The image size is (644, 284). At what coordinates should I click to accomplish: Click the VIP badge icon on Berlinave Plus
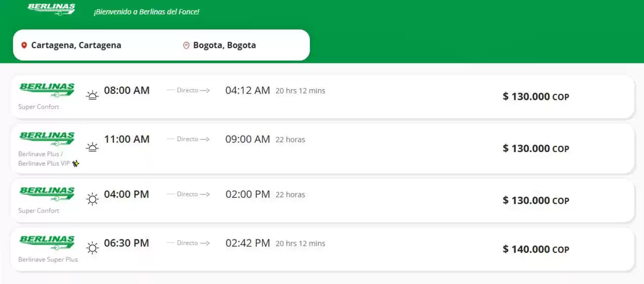[x=76, y=163]
